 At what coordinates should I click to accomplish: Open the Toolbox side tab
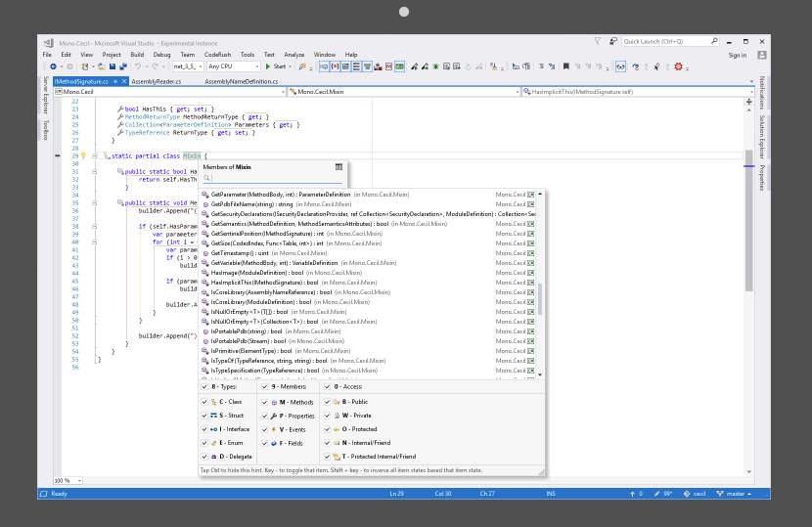coord(46,129)
